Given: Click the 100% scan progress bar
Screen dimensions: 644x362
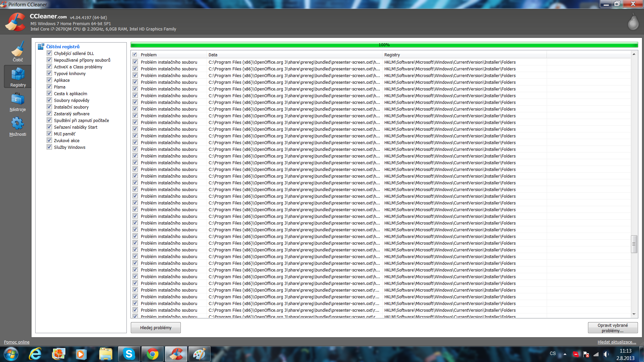Looking at the screenshot, I should click(384, 45).
